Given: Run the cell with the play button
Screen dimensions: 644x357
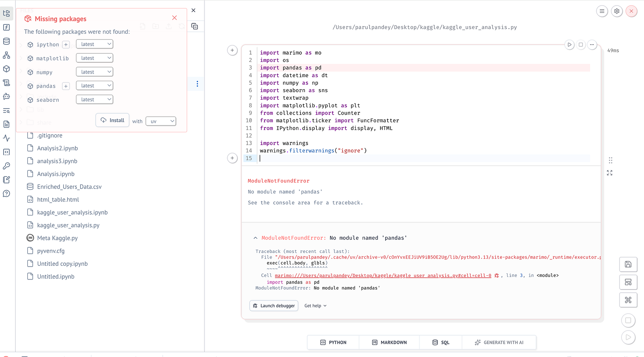Looking at the screenshot, I should point(569,45).
